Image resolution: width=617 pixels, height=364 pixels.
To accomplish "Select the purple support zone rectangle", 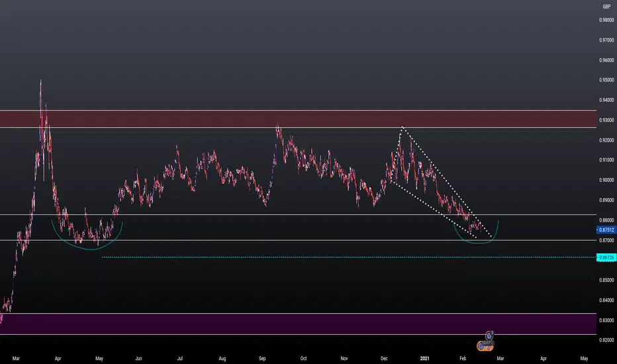I will pos(298,324).
